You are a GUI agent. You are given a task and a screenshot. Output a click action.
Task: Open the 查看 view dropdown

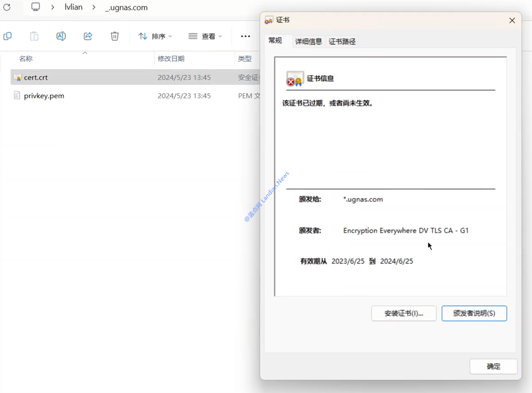point(205,36)
